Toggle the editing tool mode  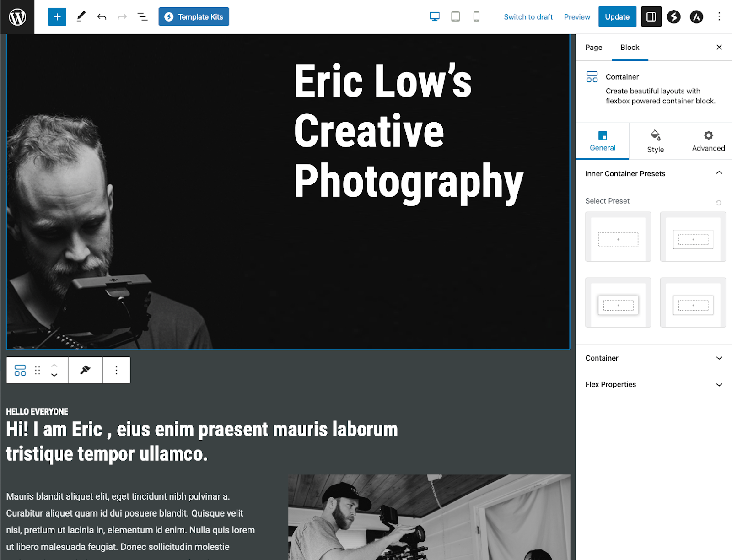coord(81,16)
